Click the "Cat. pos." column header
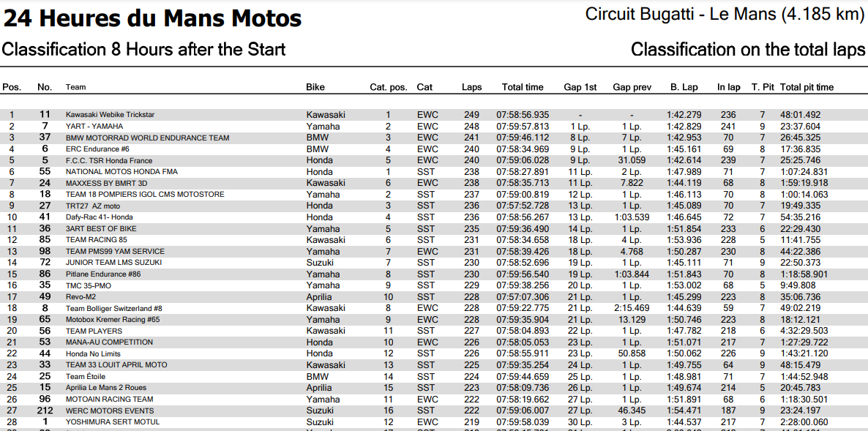The image size is (868, 431). [389, 87]
